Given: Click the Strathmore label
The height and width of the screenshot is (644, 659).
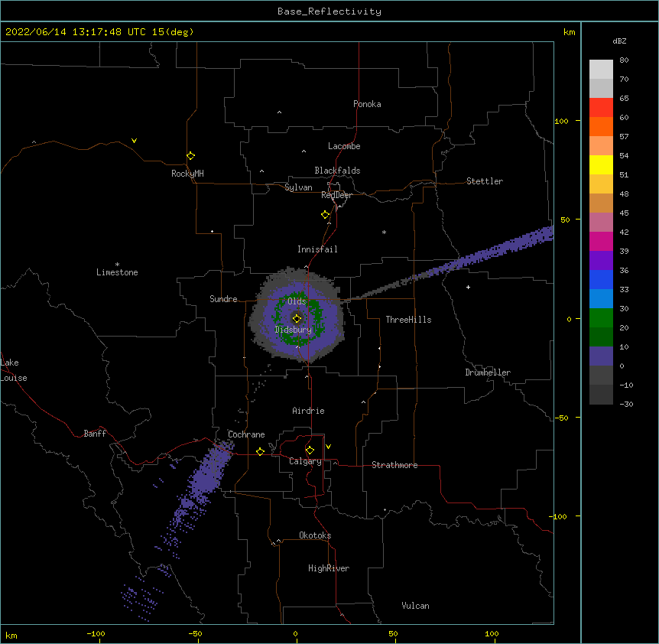Looking at the screenshot, I should click(x=394, y=465).
